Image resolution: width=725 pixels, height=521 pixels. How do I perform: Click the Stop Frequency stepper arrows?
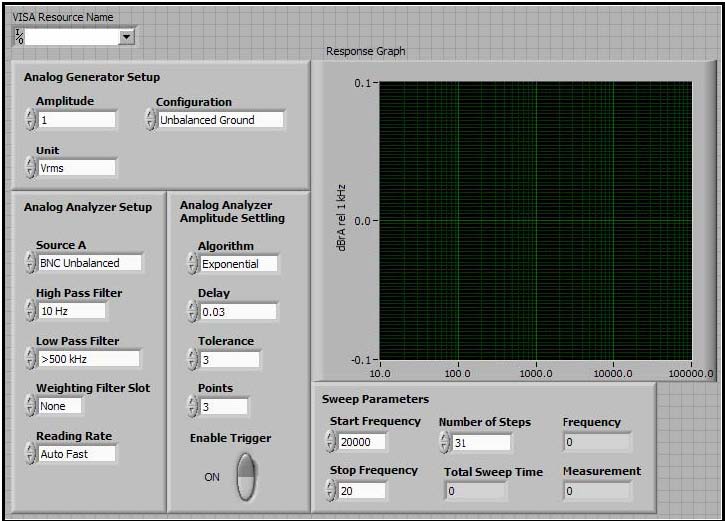[x=331, y=490]
